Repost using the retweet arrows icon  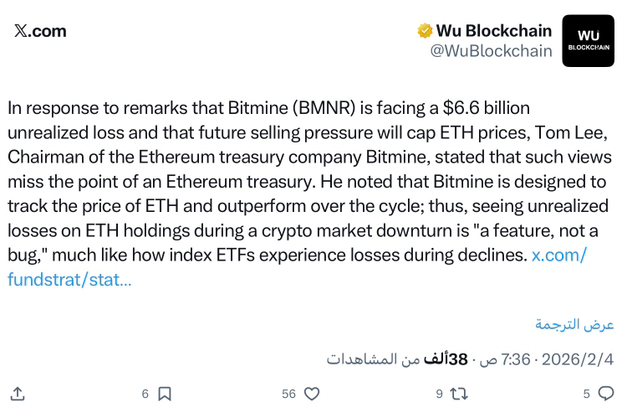[459, 394]
